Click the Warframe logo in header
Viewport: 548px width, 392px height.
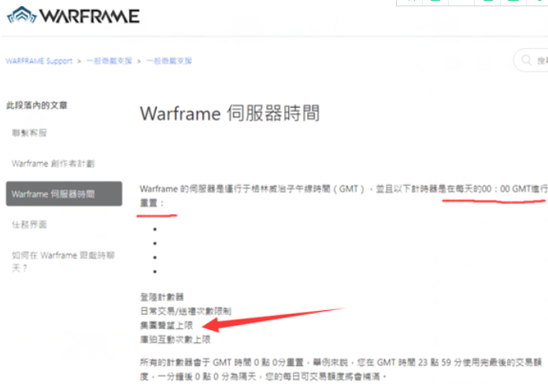[73, 16]
